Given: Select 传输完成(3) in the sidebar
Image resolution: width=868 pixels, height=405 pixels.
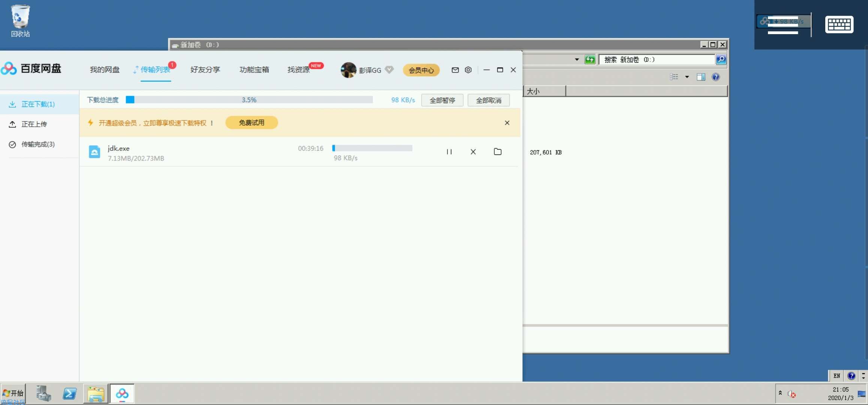Looking at the screenshot, I should tap(39, 144).
